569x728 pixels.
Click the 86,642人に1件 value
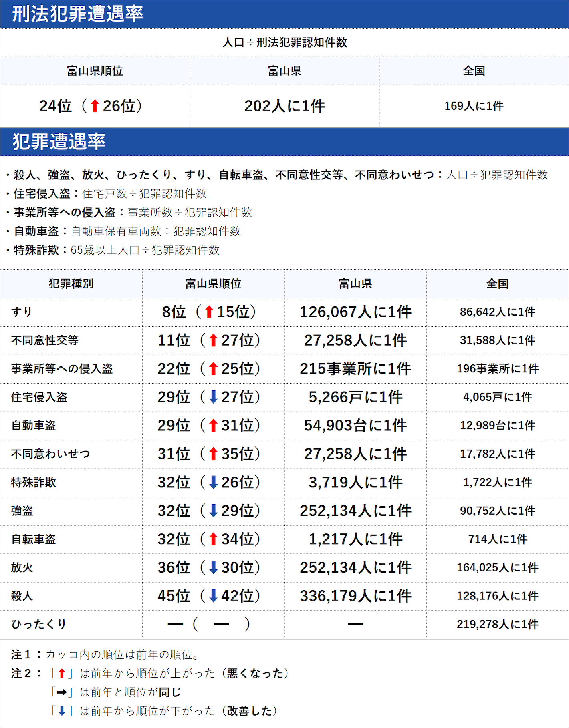click(x=497, y=312)
